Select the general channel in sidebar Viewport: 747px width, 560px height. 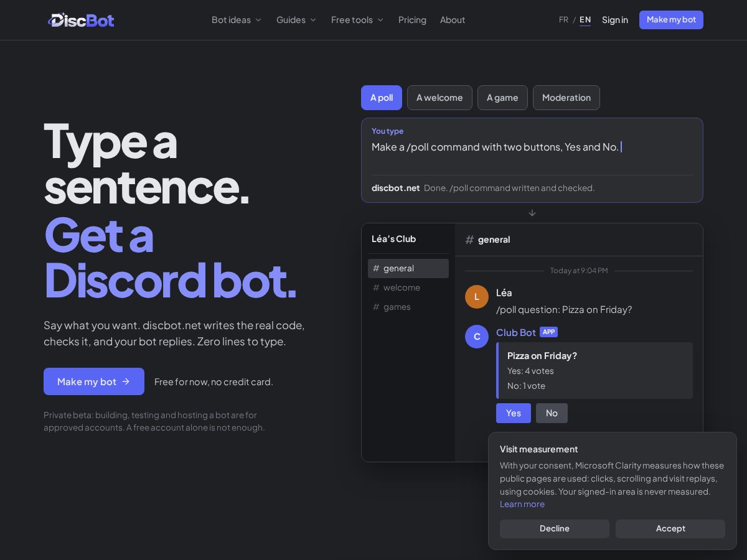[408, 268]
